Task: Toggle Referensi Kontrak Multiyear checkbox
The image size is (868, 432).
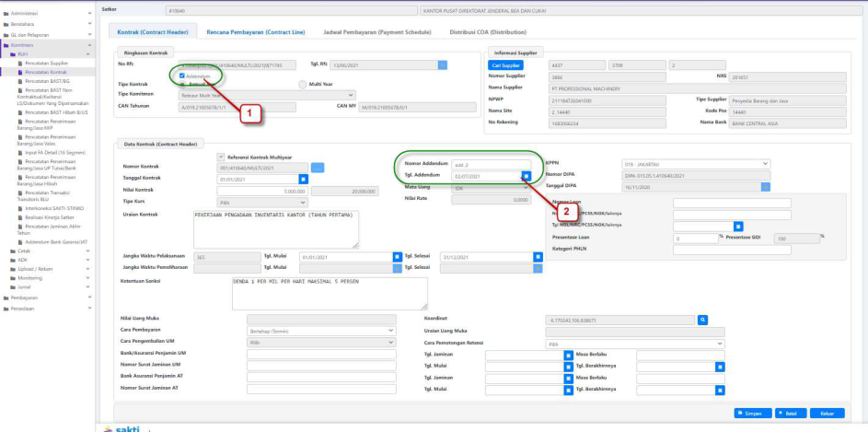Action: [220, 156]
